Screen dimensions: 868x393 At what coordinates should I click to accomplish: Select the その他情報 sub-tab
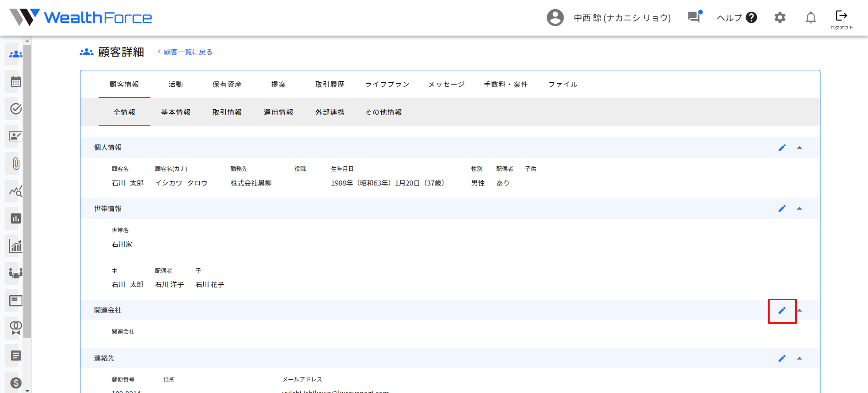(x=384, y=112)
